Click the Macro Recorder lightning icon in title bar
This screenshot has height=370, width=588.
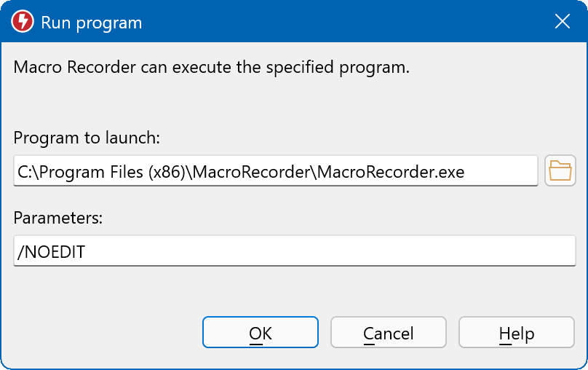[23, 22]
